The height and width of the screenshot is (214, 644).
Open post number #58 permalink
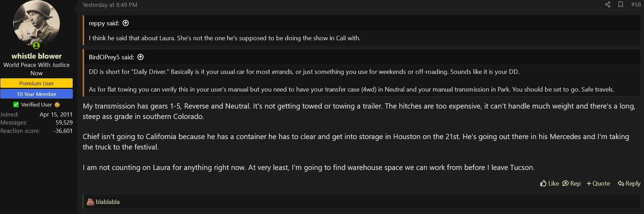click(x=636, y=5)
